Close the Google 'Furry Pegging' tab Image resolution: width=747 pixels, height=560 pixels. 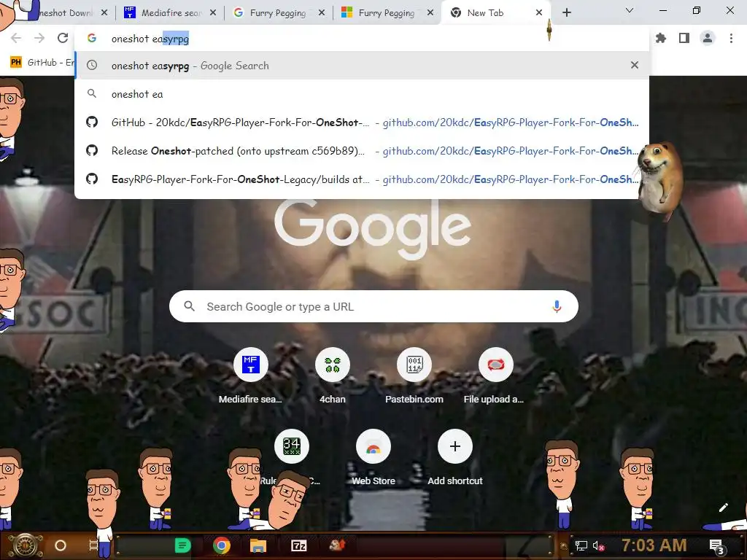(322, 13)
